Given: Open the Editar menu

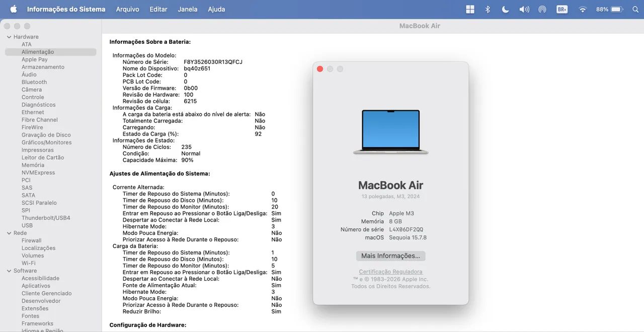Looking at the screenshot, I should coord(158,9).
